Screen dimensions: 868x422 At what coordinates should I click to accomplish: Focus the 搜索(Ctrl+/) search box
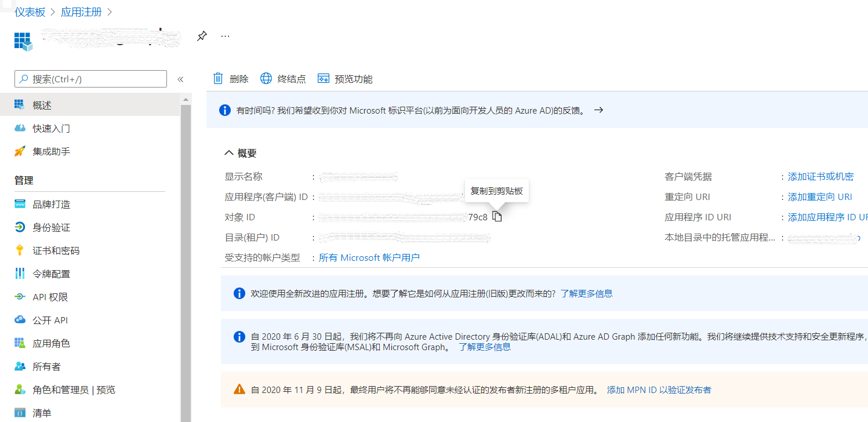(x=90, y=79)
